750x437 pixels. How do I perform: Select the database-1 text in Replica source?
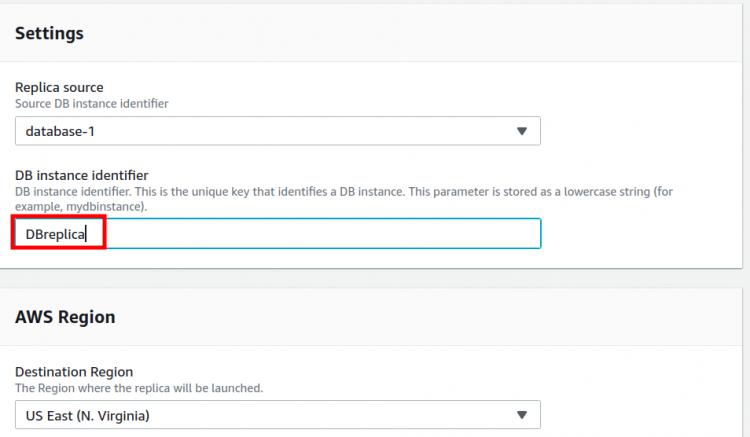(60, 131)
